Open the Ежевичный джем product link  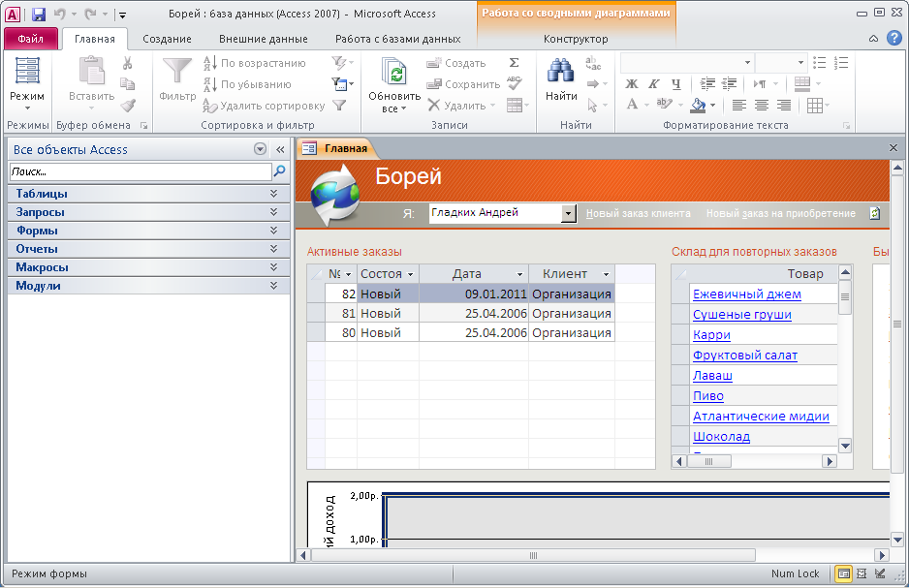click(x=746, y=294)
